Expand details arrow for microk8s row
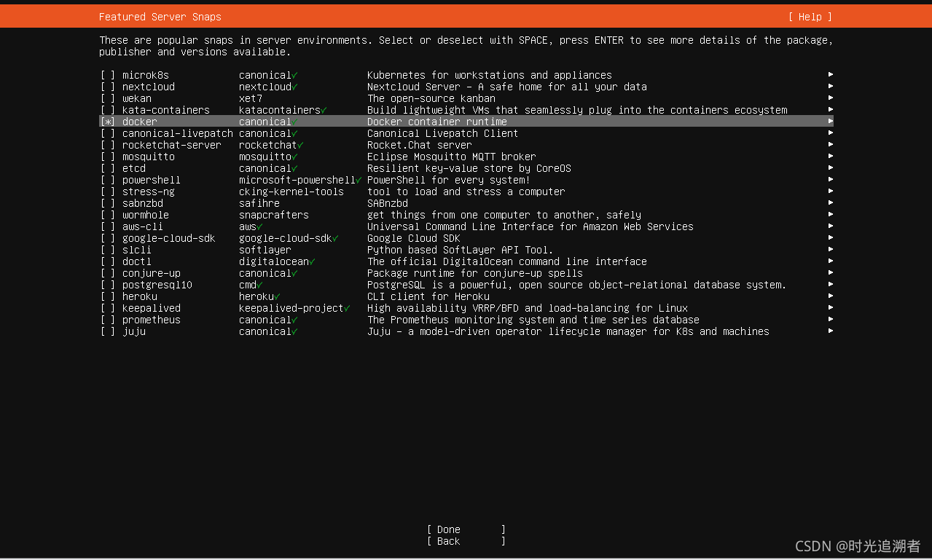 point(831,74)
